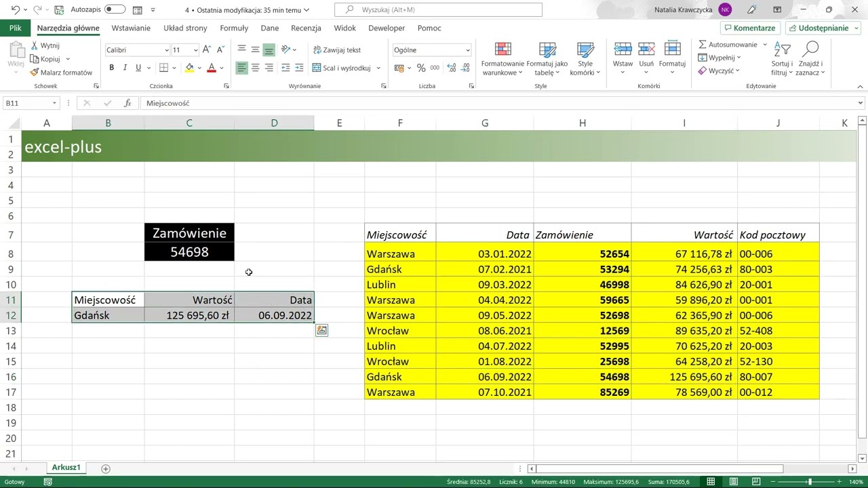This screenshot has width=868, height=488.
Task: Open fill color dropdown arrow
Action: [x=199, y=68]
